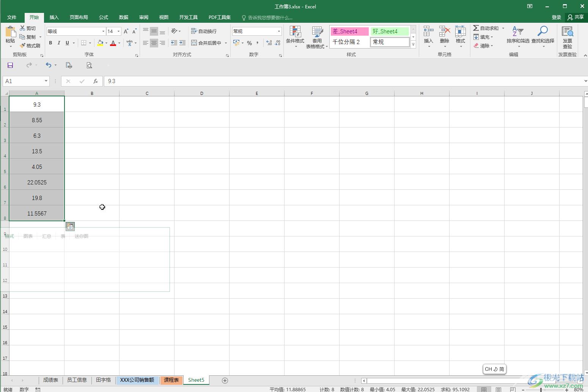Undo the last action
Screen dimensions: 588x392
(49, 65)
